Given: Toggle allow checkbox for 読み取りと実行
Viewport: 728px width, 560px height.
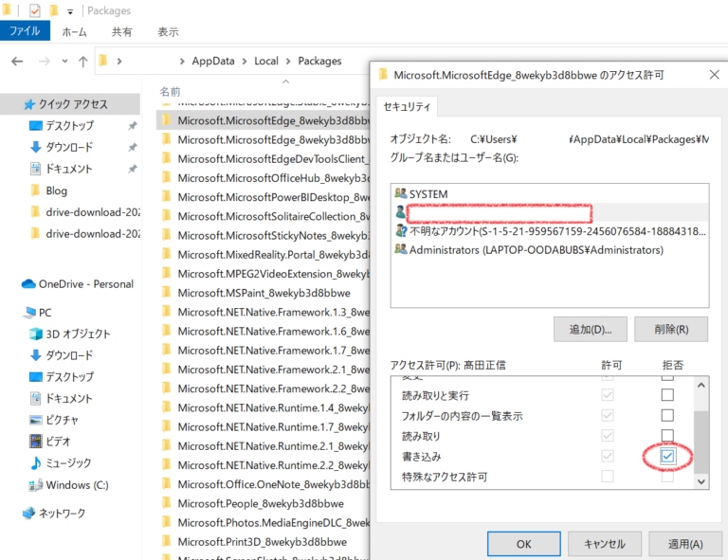Looking at the screenshot, I should click(x=608, y=395).
